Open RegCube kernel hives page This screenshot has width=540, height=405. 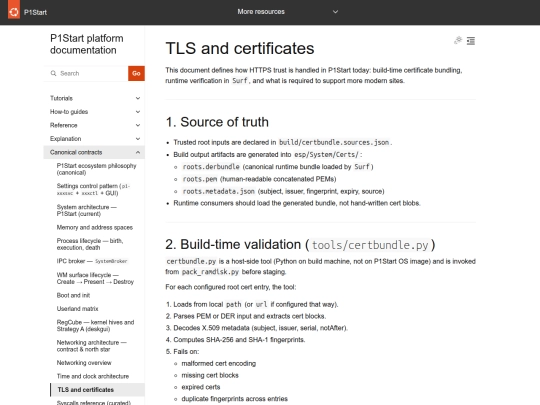click(95, 325)
